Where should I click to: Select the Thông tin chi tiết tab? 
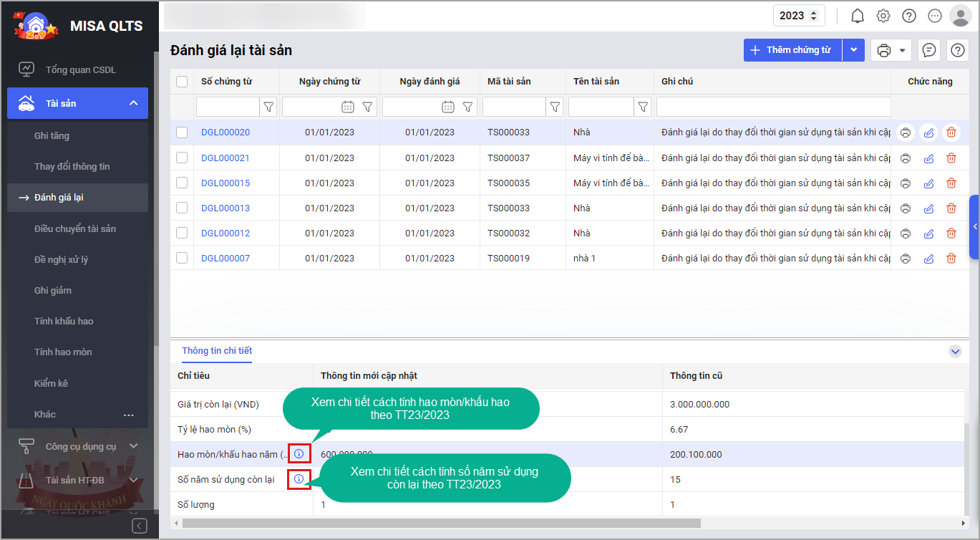tap(217, 351)
